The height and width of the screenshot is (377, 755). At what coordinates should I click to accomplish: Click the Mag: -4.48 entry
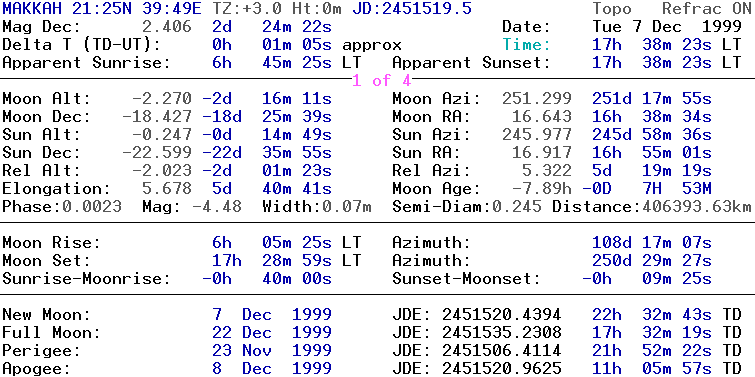(x=192, y=207)
